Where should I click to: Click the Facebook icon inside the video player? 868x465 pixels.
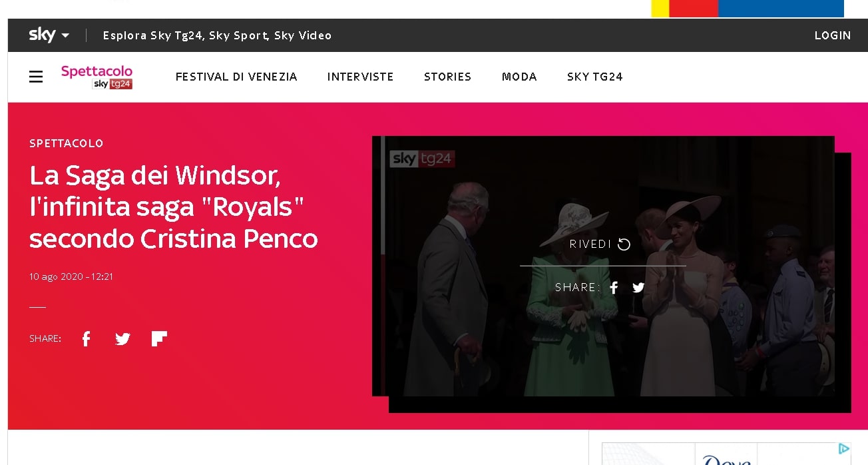click(614, 287)
